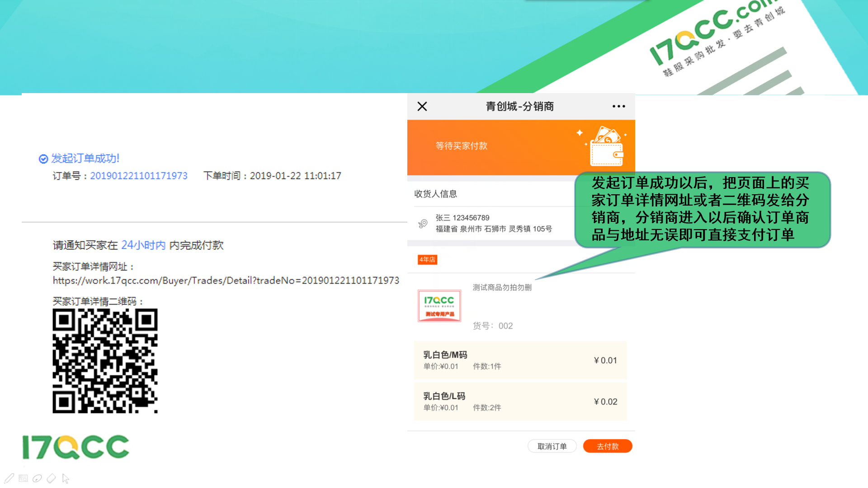Click the buyer order QR code

(x=105, y=361)
